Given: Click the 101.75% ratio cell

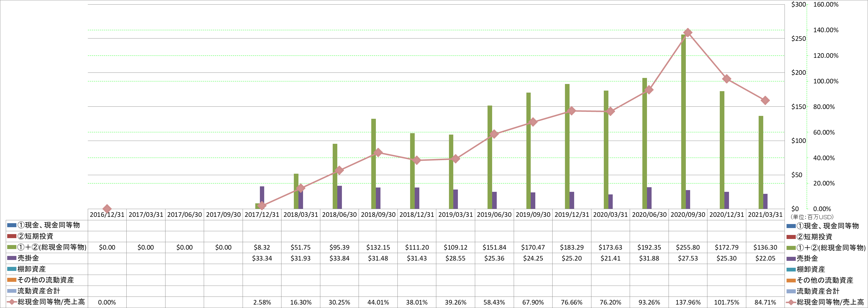Looking at the screenshot, I should click(x=726, y=302).
